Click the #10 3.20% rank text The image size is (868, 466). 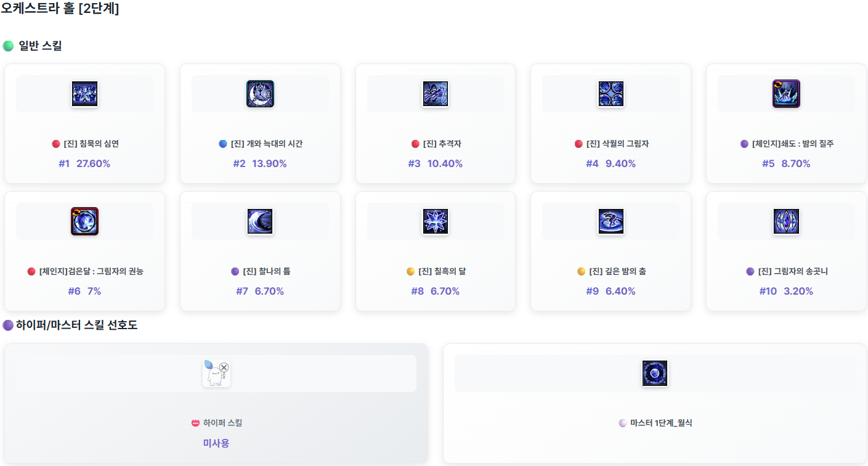(786, 291)
